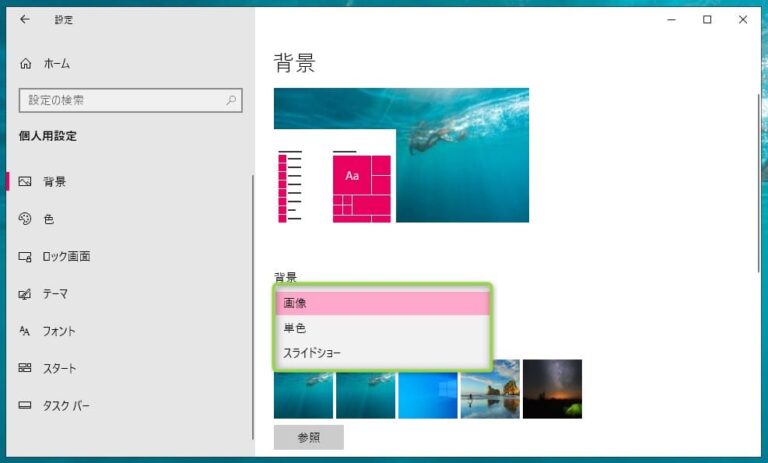Select the 背景 picture icon in sidebar

(25, 182)
